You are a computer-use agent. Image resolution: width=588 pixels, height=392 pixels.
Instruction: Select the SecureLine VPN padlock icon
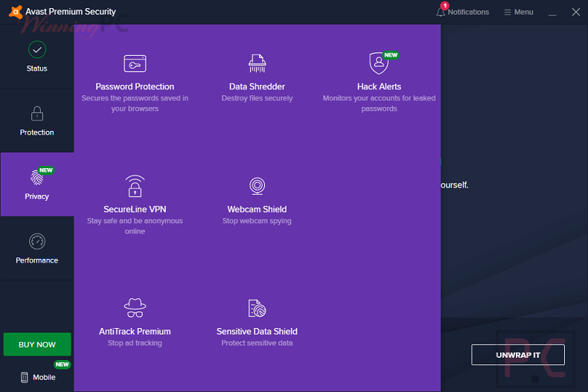point(135,186)
